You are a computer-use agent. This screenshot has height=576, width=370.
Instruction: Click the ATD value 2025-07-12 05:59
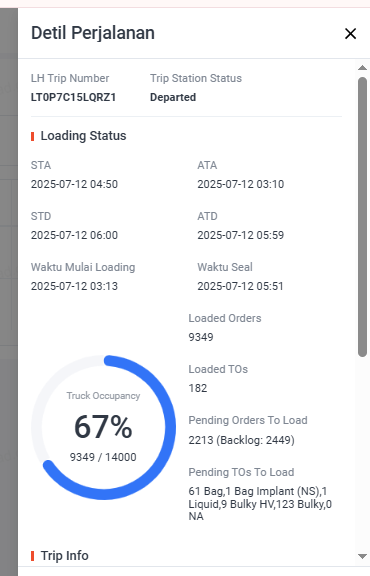click(241, 235)
